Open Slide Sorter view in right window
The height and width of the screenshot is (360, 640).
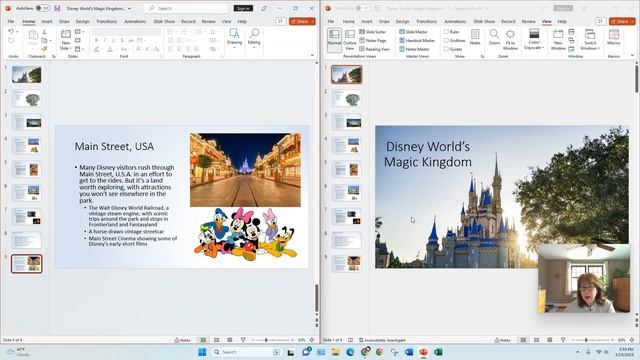tap(373, 32)
